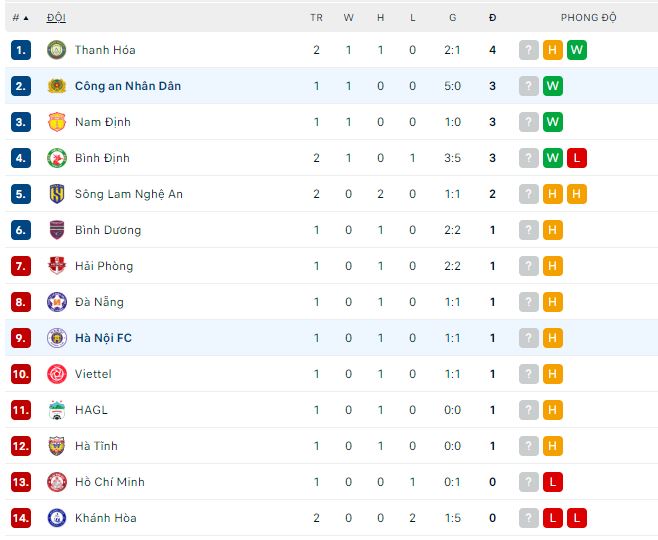
Task: Click the PHONG ĐỘ column header
Action: (588, 18)
